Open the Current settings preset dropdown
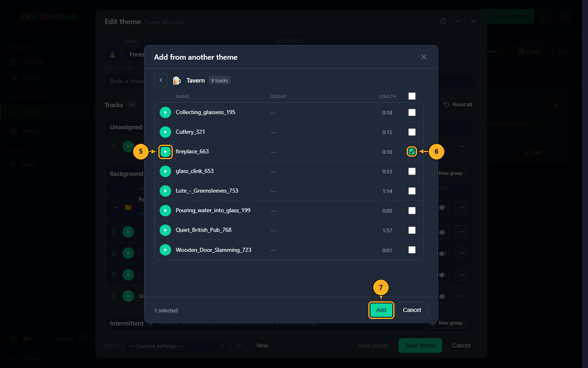Image resolution: width=588 pixels, height=368 pixels. tap(176, 346)
